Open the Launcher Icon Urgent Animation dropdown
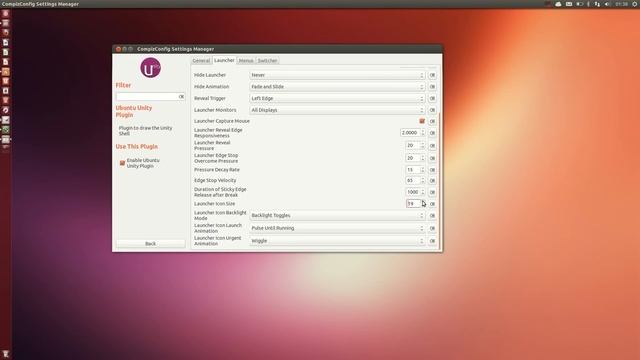640x360 pixels. click(x=337, y=241)
